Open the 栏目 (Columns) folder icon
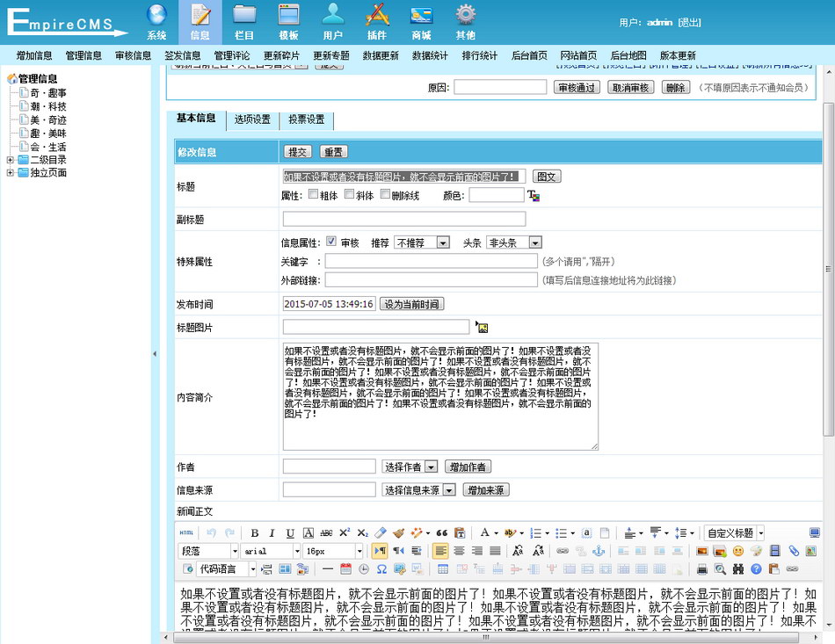This screenshot has width=835, height=644. click(244, 22)
